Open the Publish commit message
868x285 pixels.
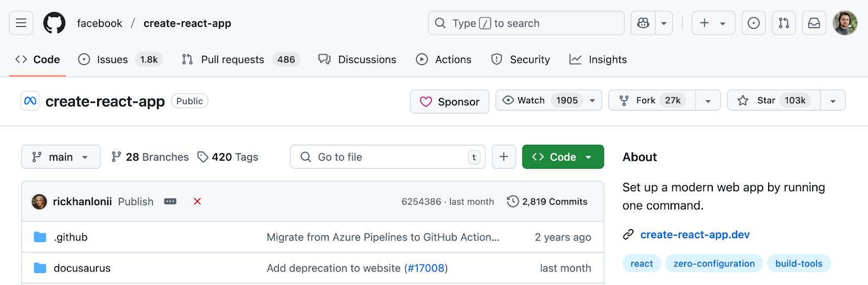coord(136,201)
